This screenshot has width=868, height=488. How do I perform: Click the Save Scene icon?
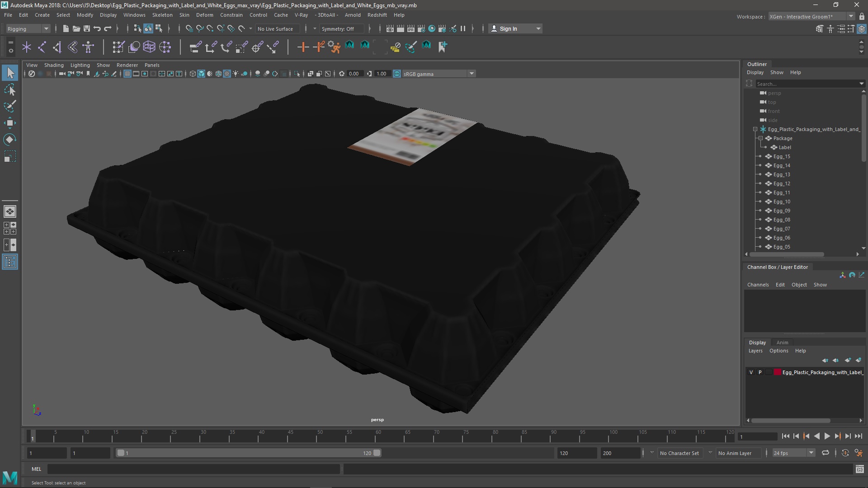tap(87, 28)
